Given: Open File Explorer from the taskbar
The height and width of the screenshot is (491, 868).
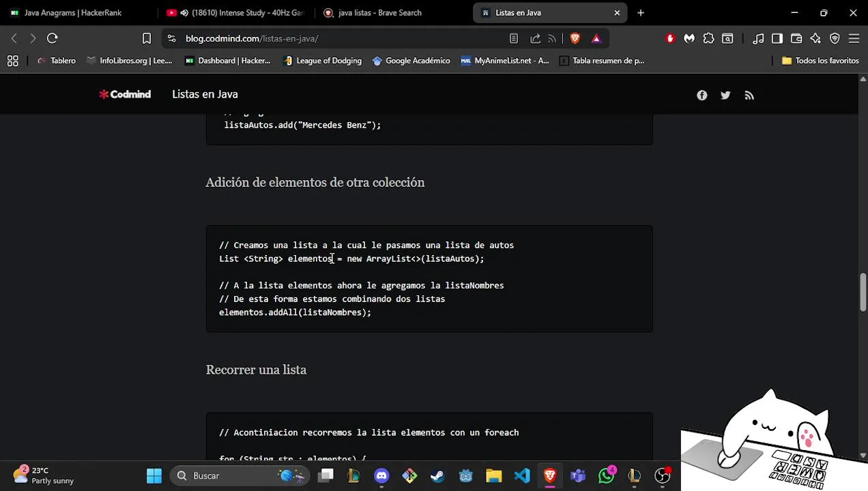Looking at the screenshot, I should coord(493,475).
